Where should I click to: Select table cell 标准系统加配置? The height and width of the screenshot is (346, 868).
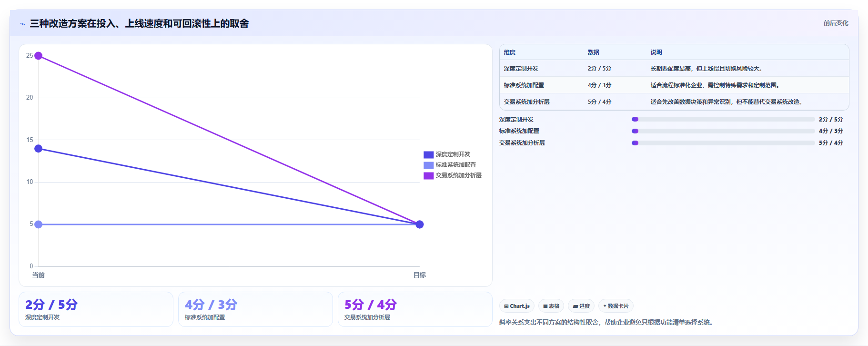pos(524,85)
